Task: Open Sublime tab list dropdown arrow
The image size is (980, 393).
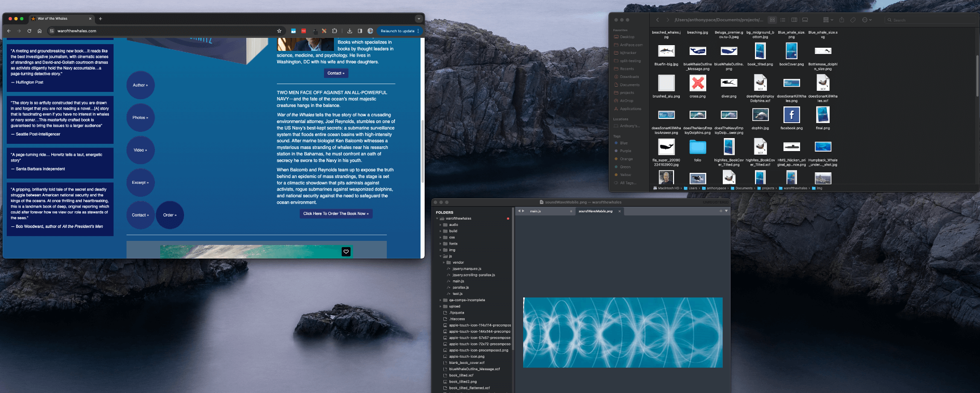Action: [726, 211]
